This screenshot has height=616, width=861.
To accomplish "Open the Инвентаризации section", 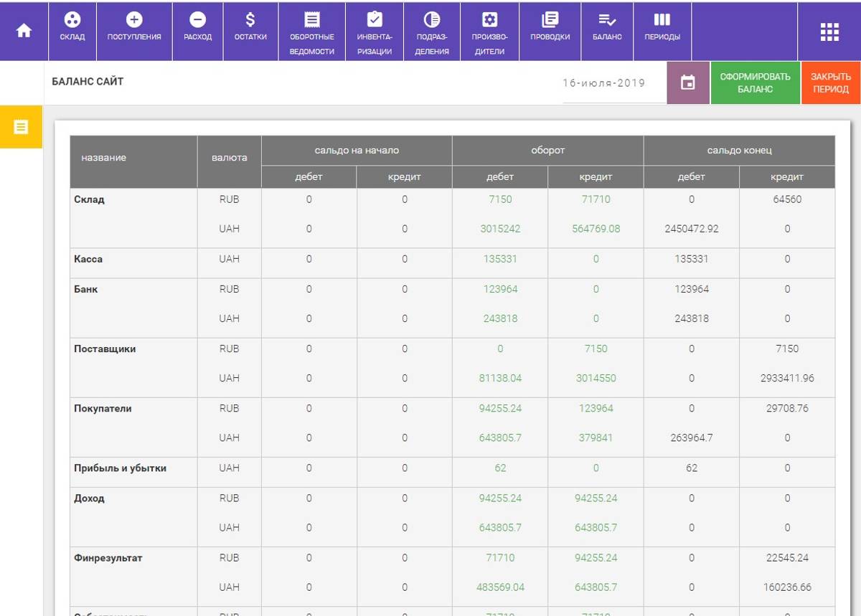I will [375, 31].
